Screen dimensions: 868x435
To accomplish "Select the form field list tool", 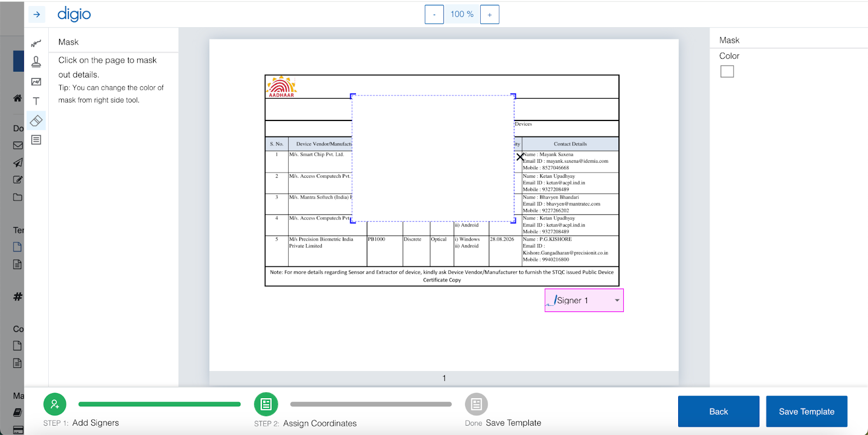I will coord(36,140).
